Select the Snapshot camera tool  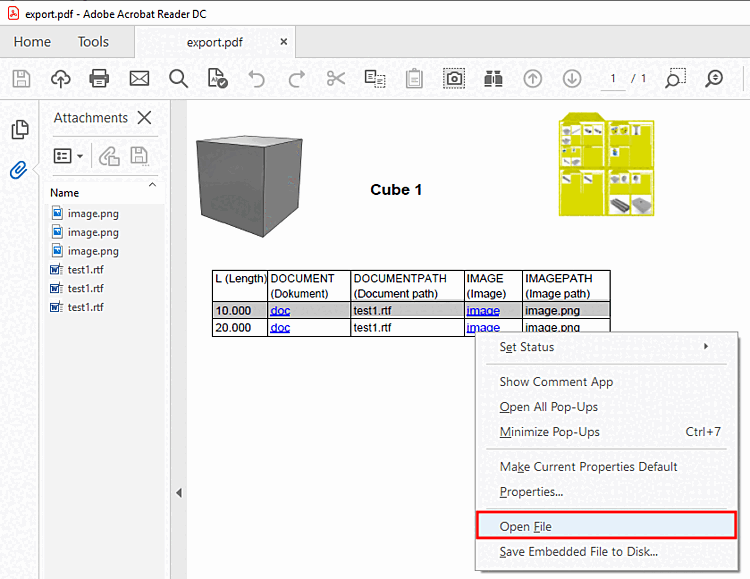[x=454, y=78]
